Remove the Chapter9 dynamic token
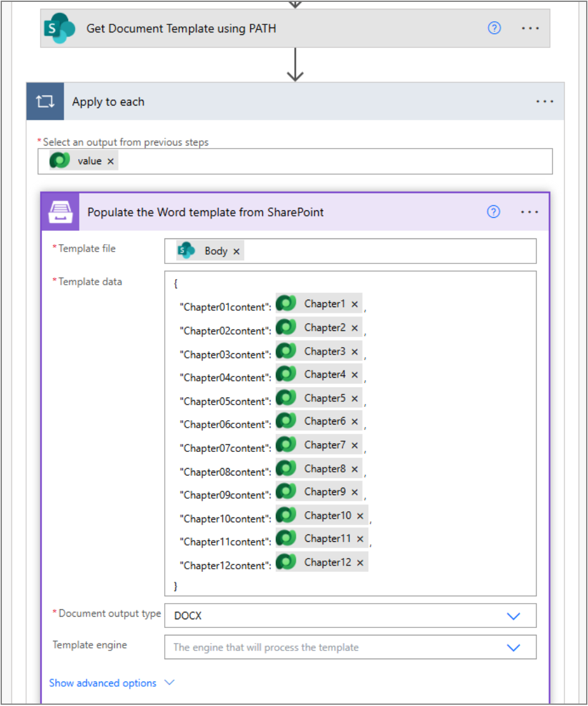588x706 pixels. [355, 492]
